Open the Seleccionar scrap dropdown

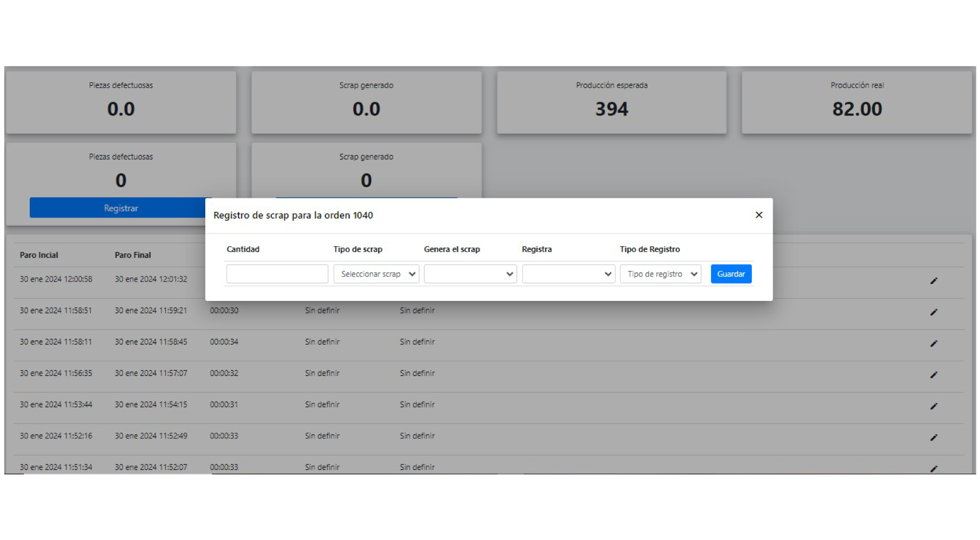tap(376, 274)
